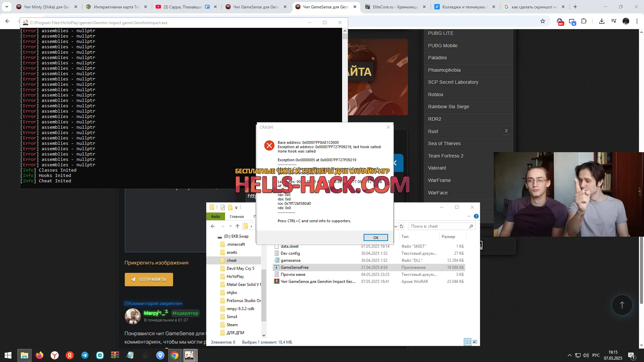Open WinRAR from the taskbar
644x362 pixels.
pos(115,355)
